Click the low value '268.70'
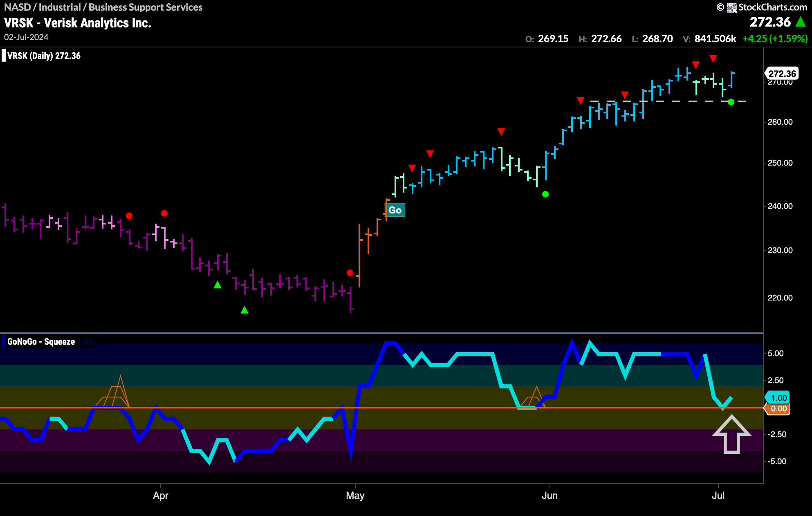Viewport: 812px width, 516px height. [x=657, y=39]
